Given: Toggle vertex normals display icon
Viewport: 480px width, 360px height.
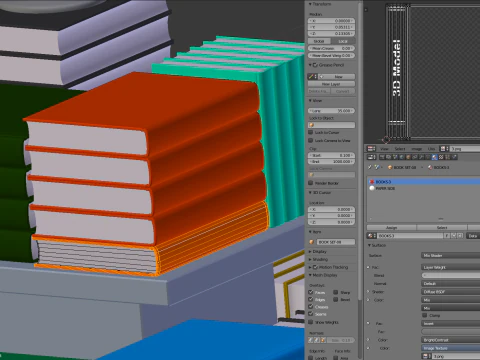Looking at the screenshot, I should 311,340.
